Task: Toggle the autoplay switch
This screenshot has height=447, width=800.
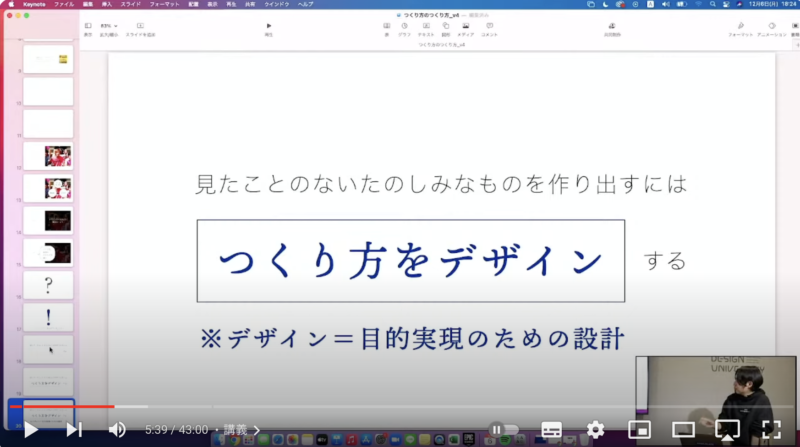Action: pyautogui.click(x=501, y=429)
